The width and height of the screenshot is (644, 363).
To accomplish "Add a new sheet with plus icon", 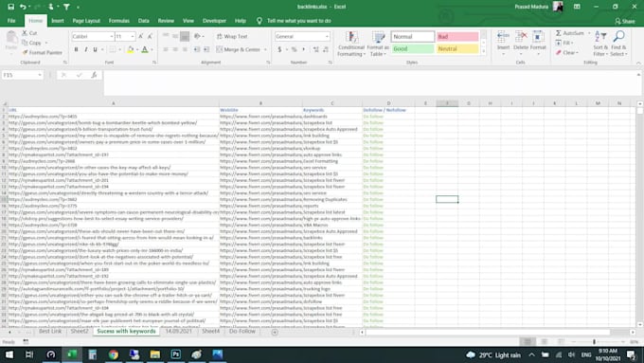I will click(x=275, y=332).
